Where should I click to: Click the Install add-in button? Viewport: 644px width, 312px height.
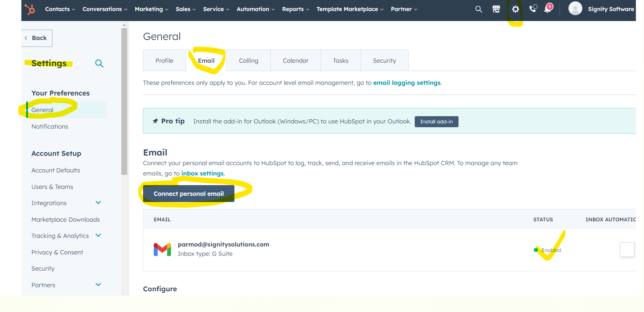pos(436,122)
